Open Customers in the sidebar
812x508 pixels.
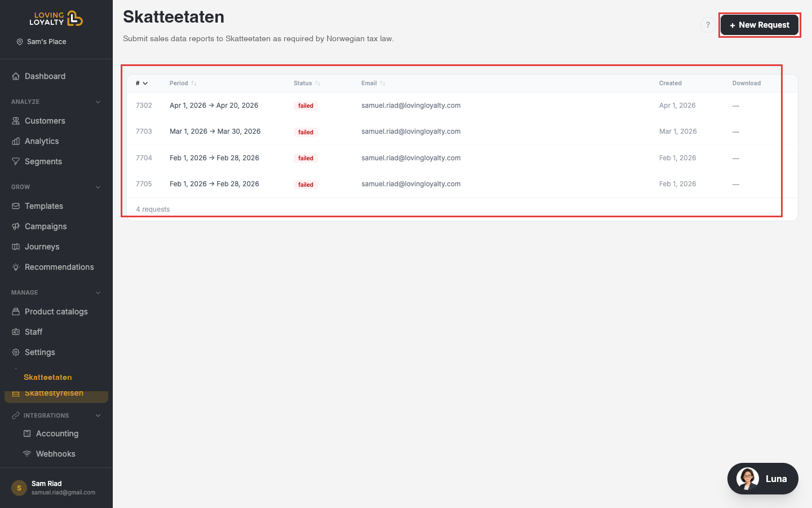tap(45, 121)
